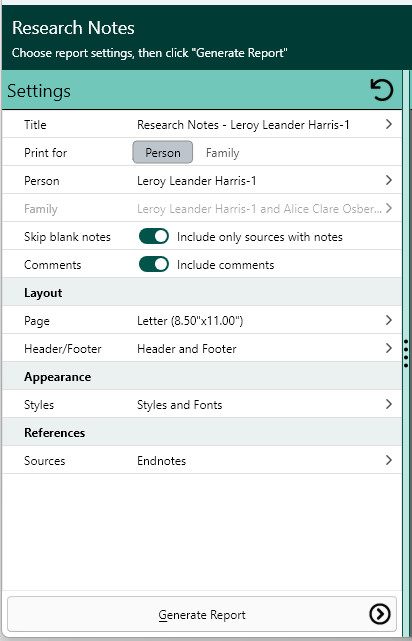Image resolution: width=412 pixels, height=641 pixels.
Task: Expand the Sources Endnotes options
Action: click(389, 460)
